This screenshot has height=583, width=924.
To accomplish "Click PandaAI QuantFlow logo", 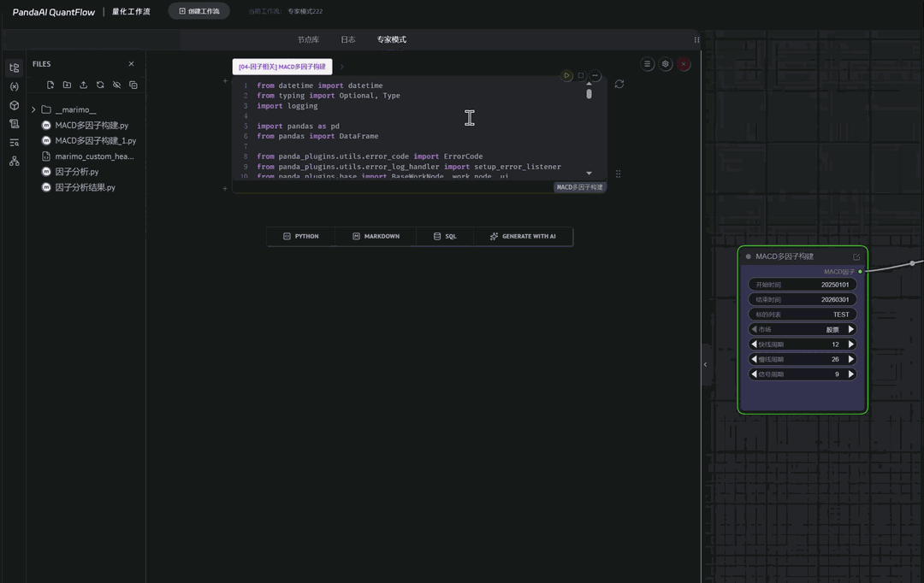I will tap(54, 12).
